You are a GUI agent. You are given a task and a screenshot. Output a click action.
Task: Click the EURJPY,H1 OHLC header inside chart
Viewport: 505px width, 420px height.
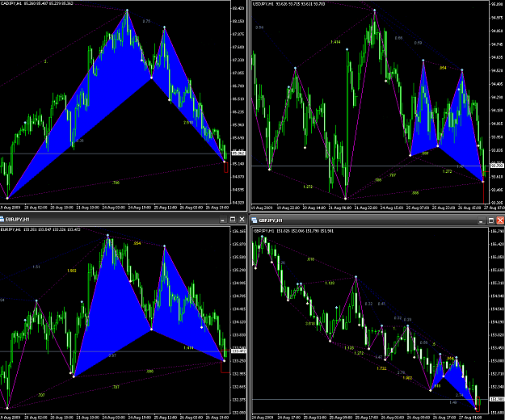tap(40, 229)
